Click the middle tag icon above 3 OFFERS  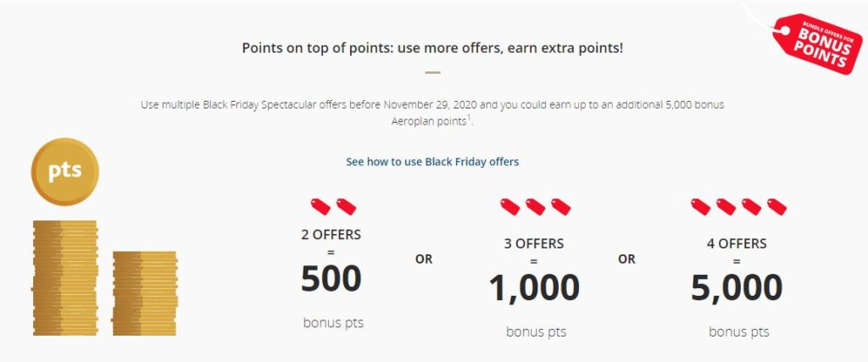coord(536,206)
